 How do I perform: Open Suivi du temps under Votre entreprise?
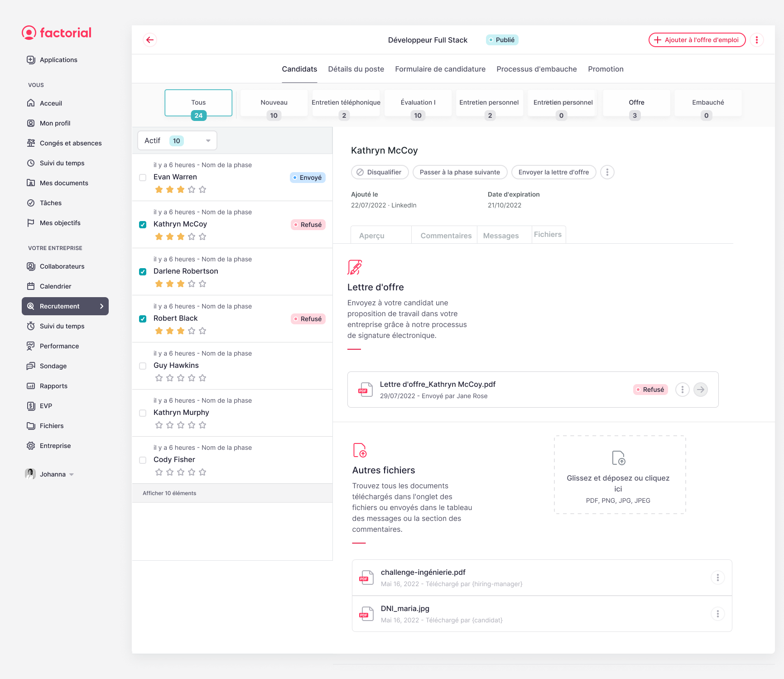pyautogui.click(x=62, y=326)
